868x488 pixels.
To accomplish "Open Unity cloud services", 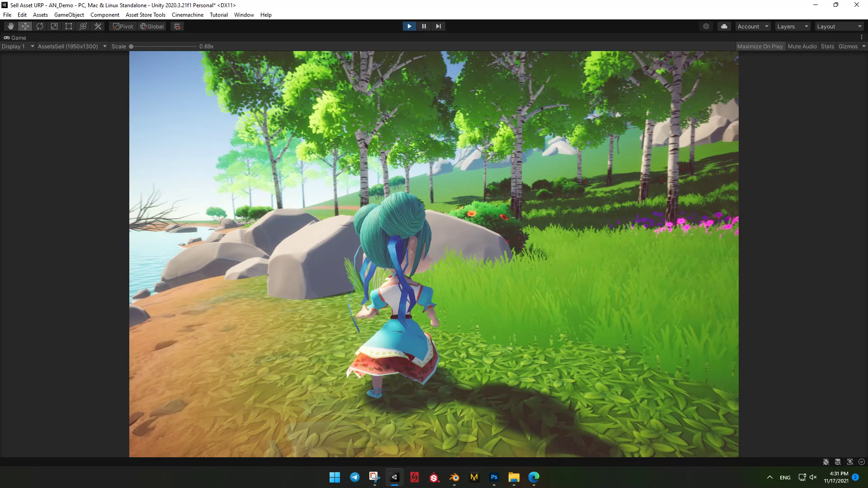I will 724,26.
